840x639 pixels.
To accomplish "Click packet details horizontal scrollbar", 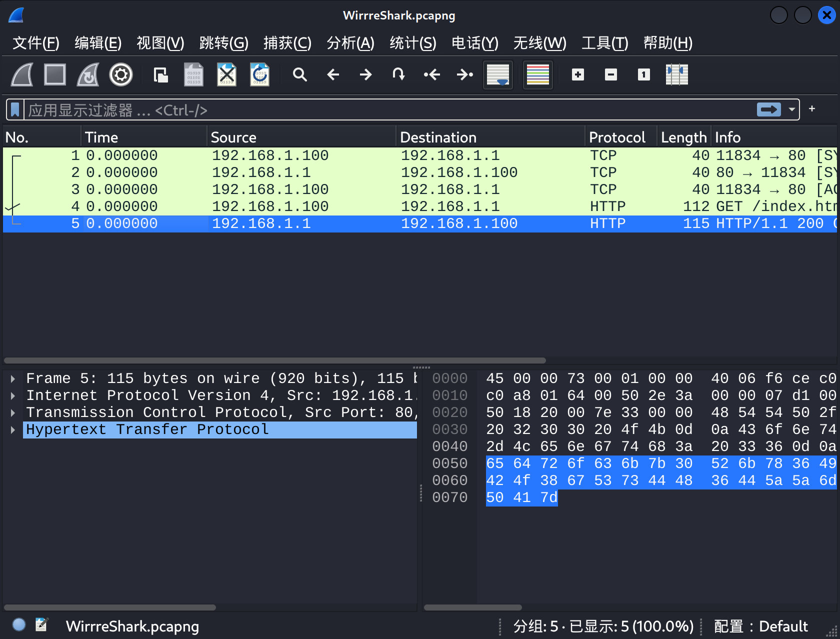I will pyautogui.click(x=110, y=607).
